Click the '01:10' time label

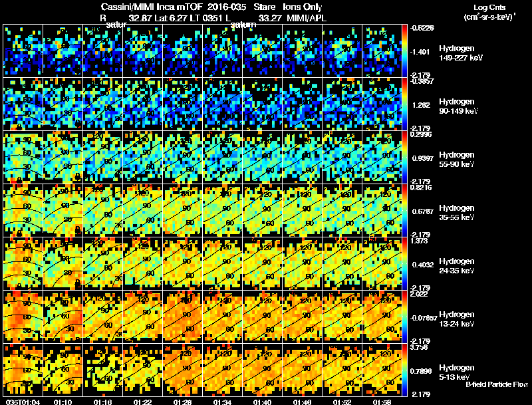pos(63,402)
